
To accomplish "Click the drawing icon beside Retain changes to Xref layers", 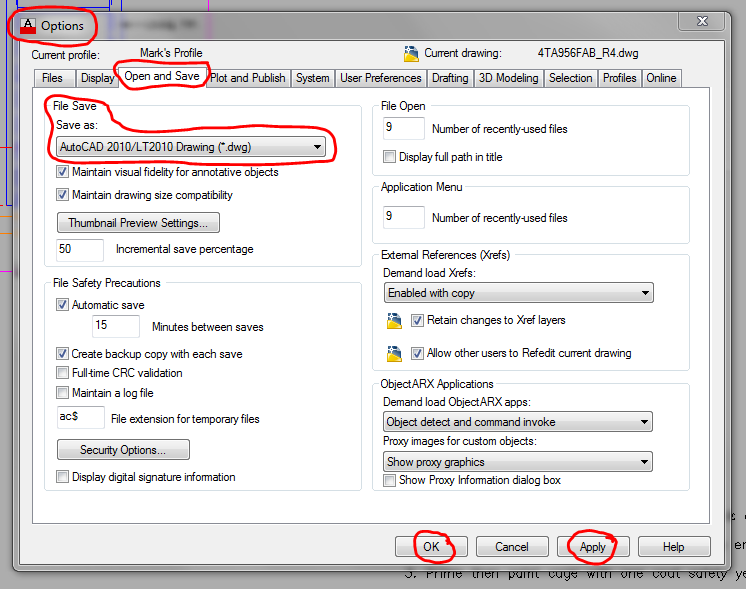I will pos(394,321).
